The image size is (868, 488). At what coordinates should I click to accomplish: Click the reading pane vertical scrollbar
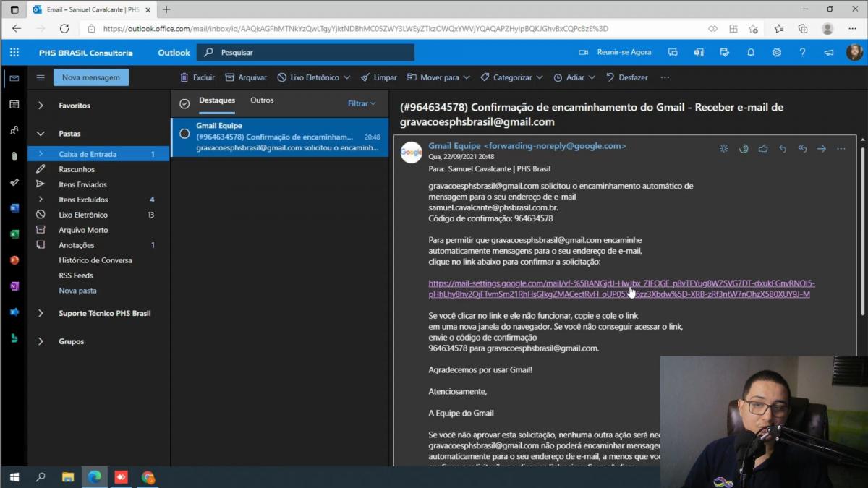[861, 231]
